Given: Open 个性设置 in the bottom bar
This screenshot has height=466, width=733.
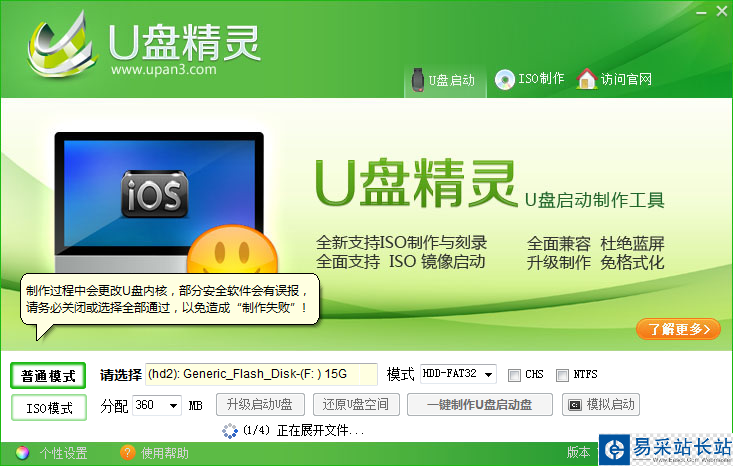Looking at the screenshot, I should point(63,453).
